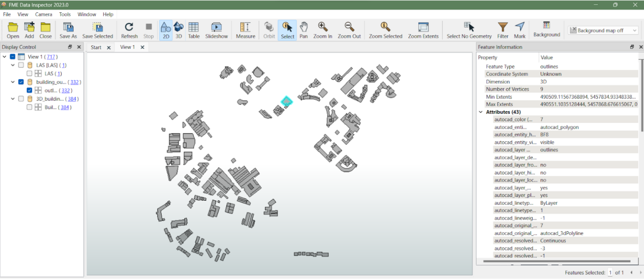Close the Display Control panel
644x280 pixels.
(79, 47)
